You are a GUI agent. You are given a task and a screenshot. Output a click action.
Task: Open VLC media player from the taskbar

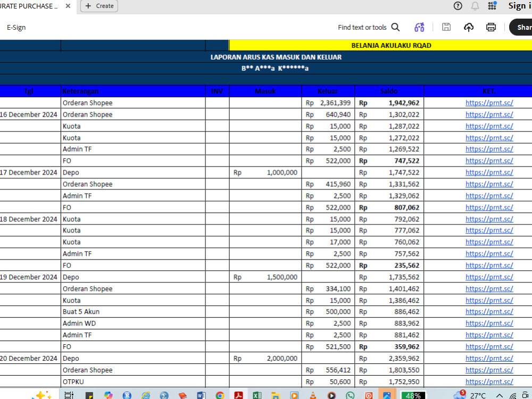tap(313, 395)
